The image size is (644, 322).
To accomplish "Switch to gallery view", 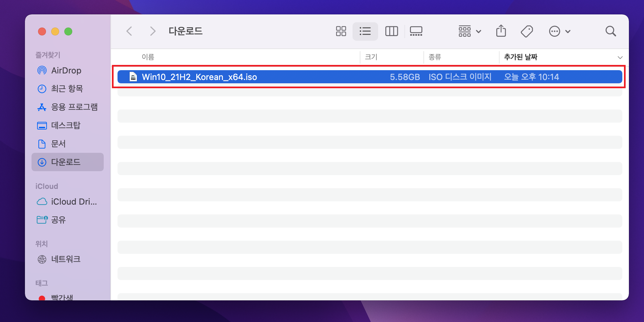I will 416,31.
